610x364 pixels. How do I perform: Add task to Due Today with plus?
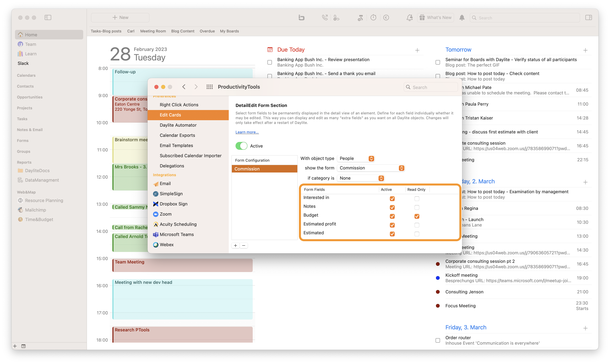click(417, 50)
